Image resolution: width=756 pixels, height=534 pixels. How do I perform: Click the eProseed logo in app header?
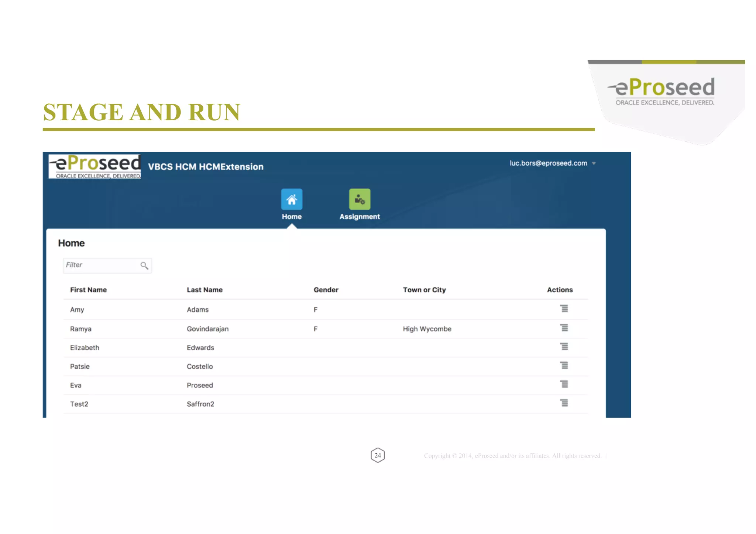(95, 166)
